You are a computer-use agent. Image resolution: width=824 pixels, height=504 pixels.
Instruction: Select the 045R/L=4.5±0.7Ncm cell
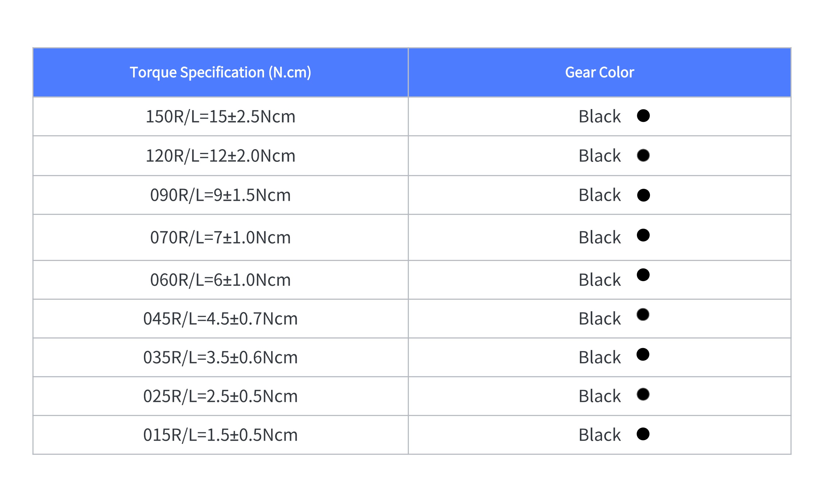point(220,319)
